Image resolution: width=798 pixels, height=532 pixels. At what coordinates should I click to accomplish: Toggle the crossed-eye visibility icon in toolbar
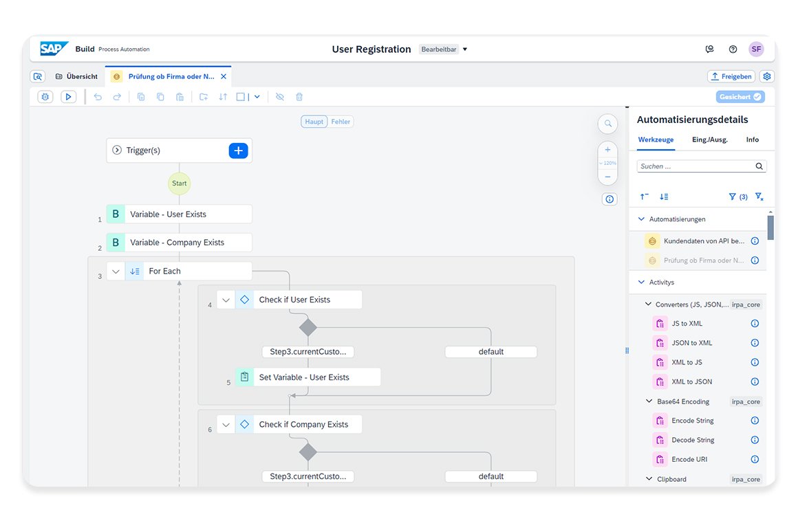point(280,97)
